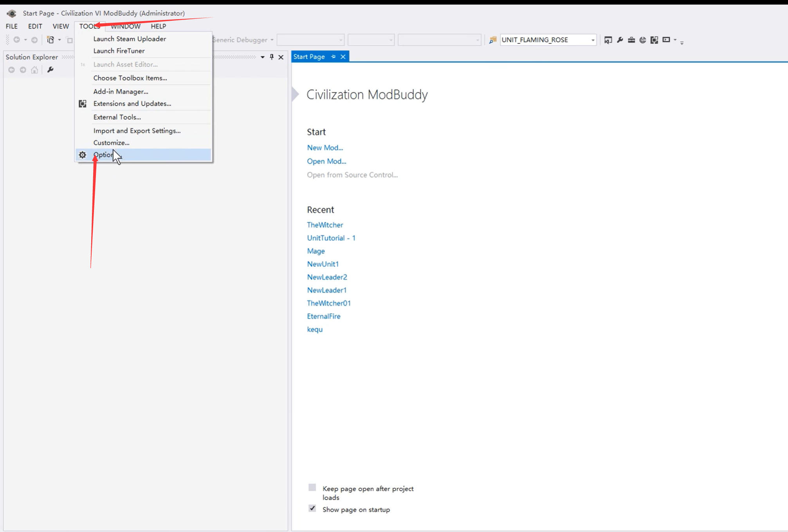Open recent mod Mage
Viewport: 788px width, 532px height.
click(316, 251)
